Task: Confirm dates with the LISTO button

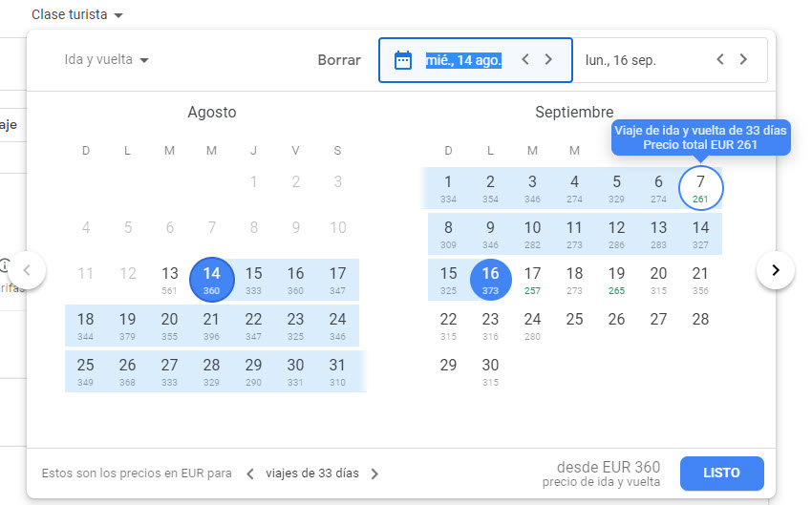Action: point(721,473)
